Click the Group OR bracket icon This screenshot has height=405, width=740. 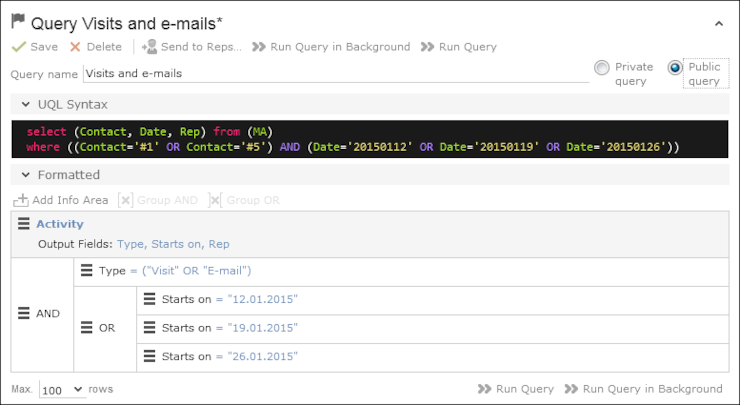coord(215,200)
